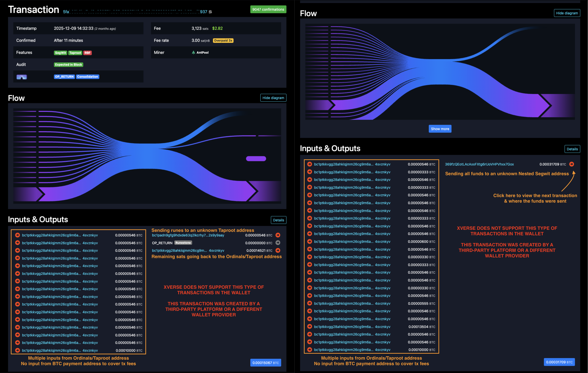Click the 0.00015067 BTC total amount button
Screen dimensions: 588x373
click(265, 362)
